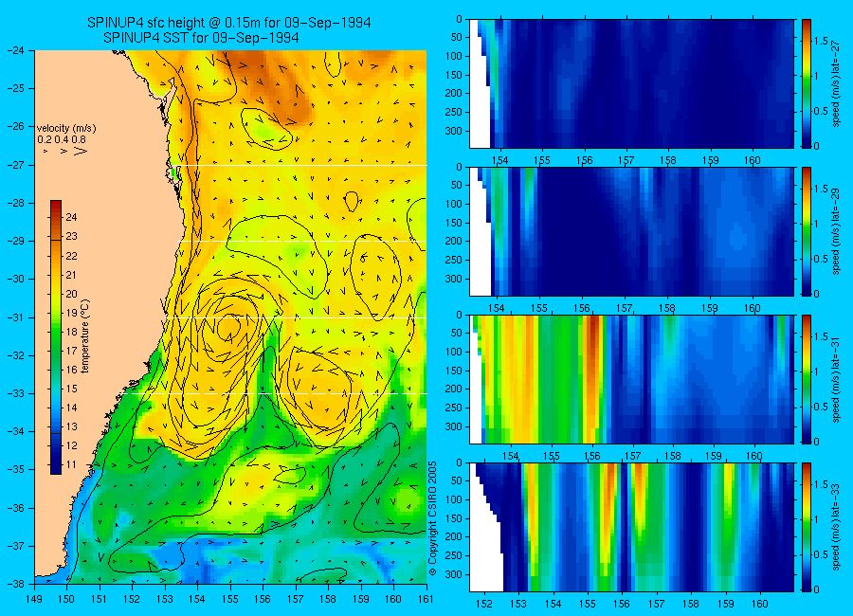Click the "speed (m/s) lat=-31" label

[836, 380]
